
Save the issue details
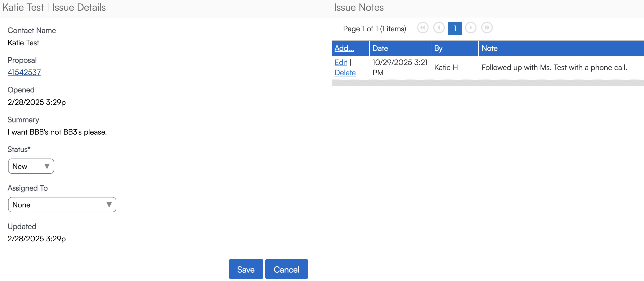(x=246, y=269)
